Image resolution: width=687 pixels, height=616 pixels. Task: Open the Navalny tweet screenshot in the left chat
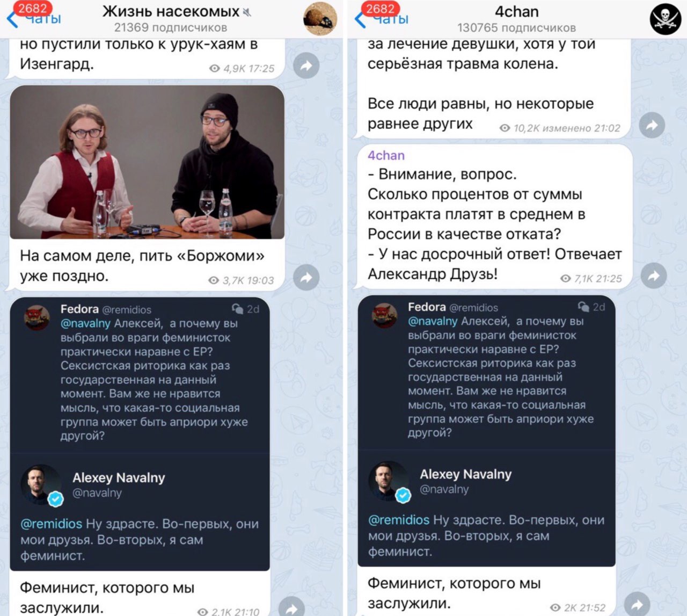point(140,434)
